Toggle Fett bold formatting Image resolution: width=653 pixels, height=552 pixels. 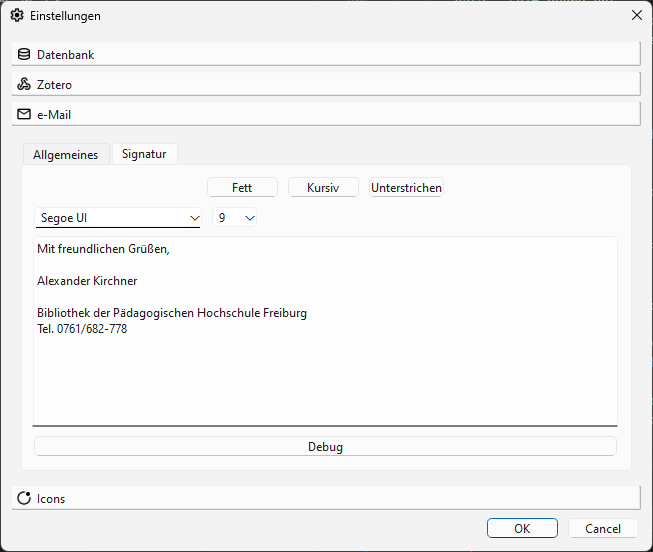[x=242, y=187]
